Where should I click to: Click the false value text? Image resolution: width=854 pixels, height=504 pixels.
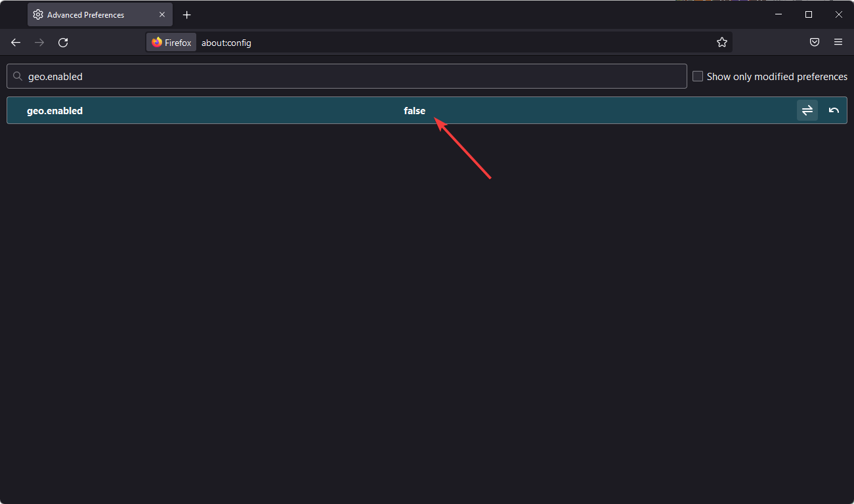pyautogui.click(x=415, y=110)
